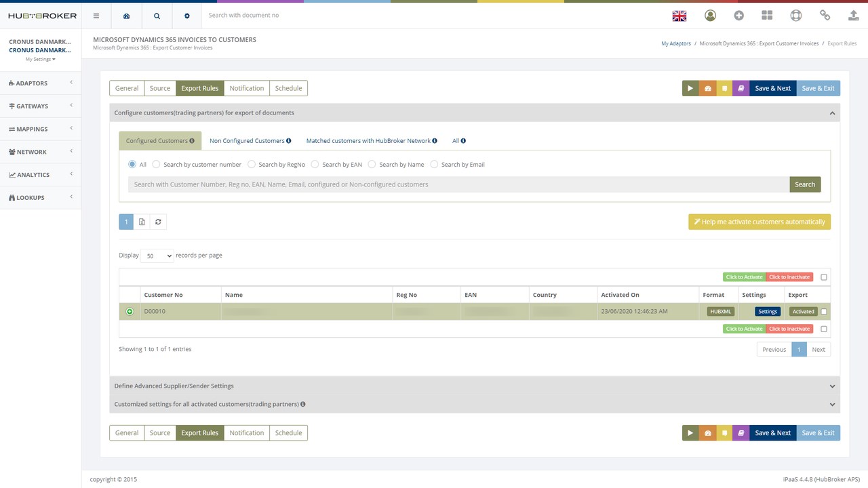Viewport: 868px width, 488px height.
Task: Click the bottom purple book button
Action: pos(741,433)
